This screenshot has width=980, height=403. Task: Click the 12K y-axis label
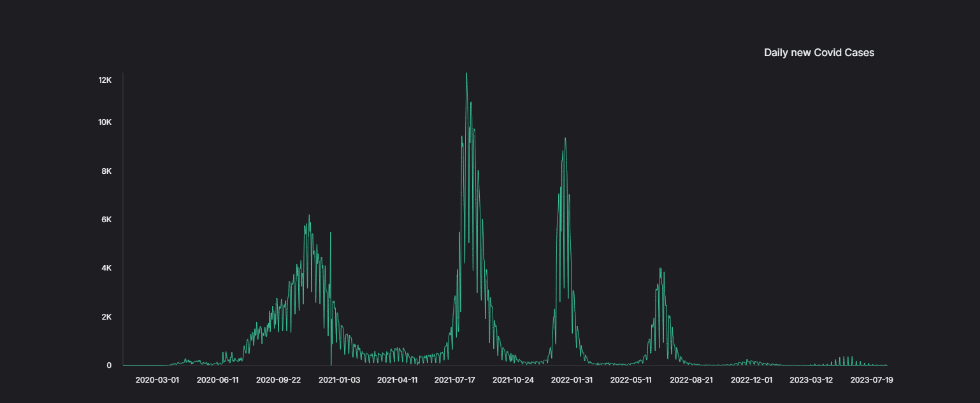tap(105, 80)
